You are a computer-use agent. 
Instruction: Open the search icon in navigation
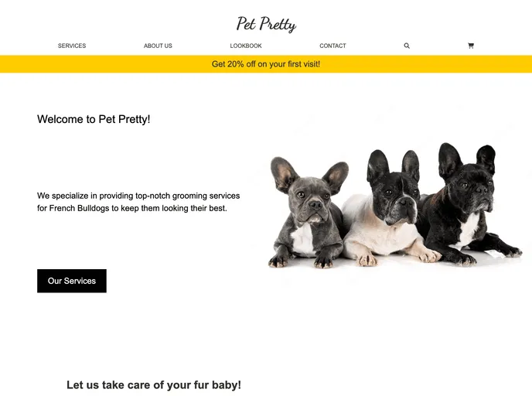(x=407, y=46)
